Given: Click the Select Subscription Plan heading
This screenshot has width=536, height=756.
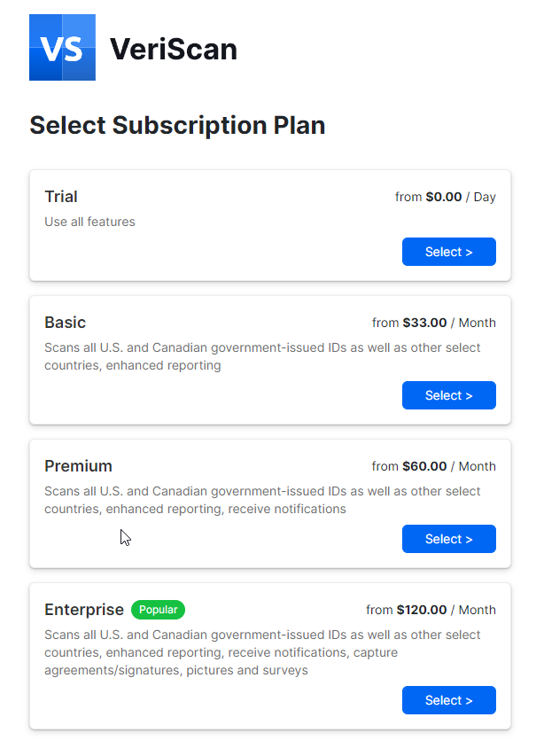Looking at the screenshot, I should (177, 125).
